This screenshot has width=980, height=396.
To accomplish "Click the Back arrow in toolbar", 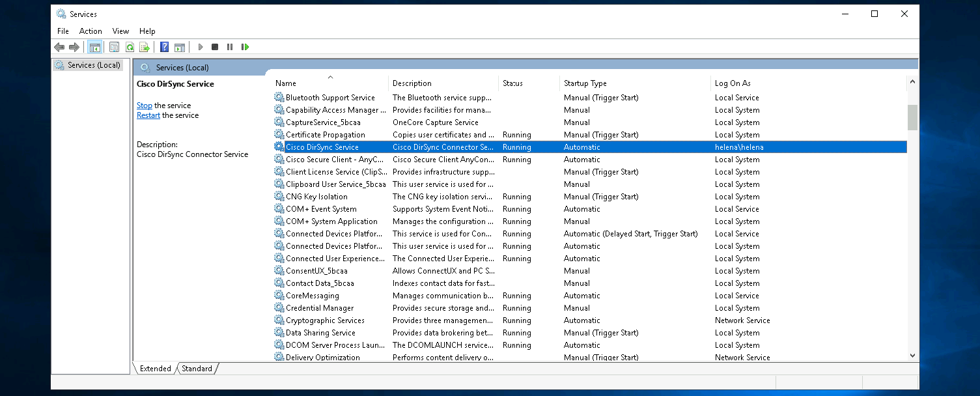I will click(59, 47).
